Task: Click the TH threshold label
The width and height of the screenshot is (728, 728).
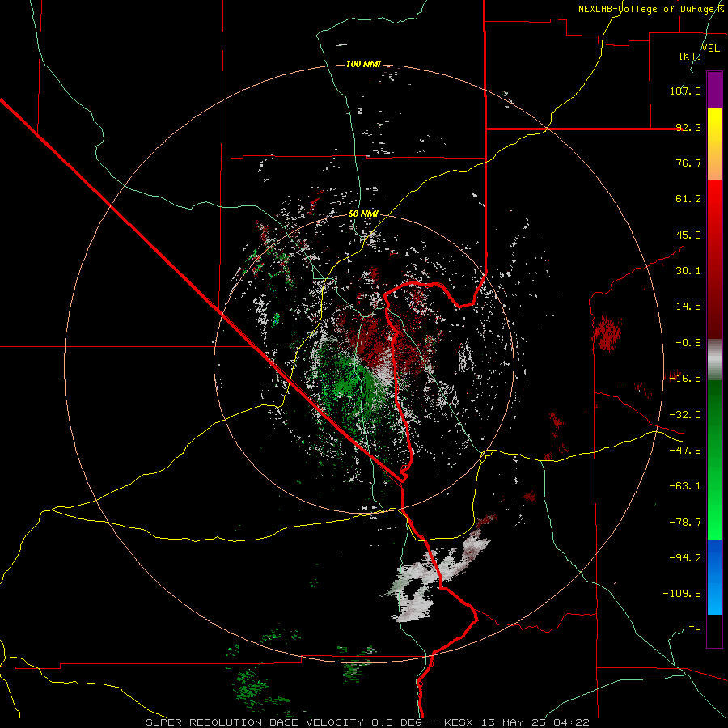Action: pos(695,630)
